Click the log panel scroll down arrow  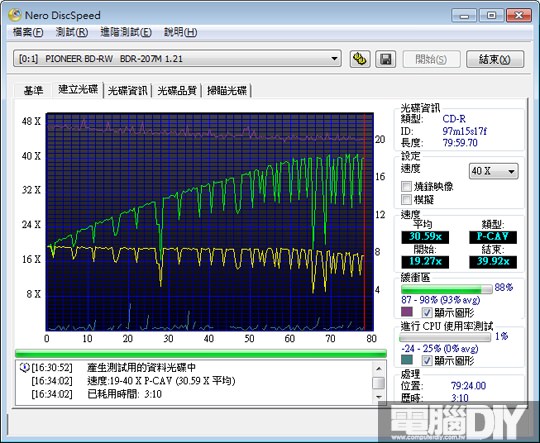[379, 397]
